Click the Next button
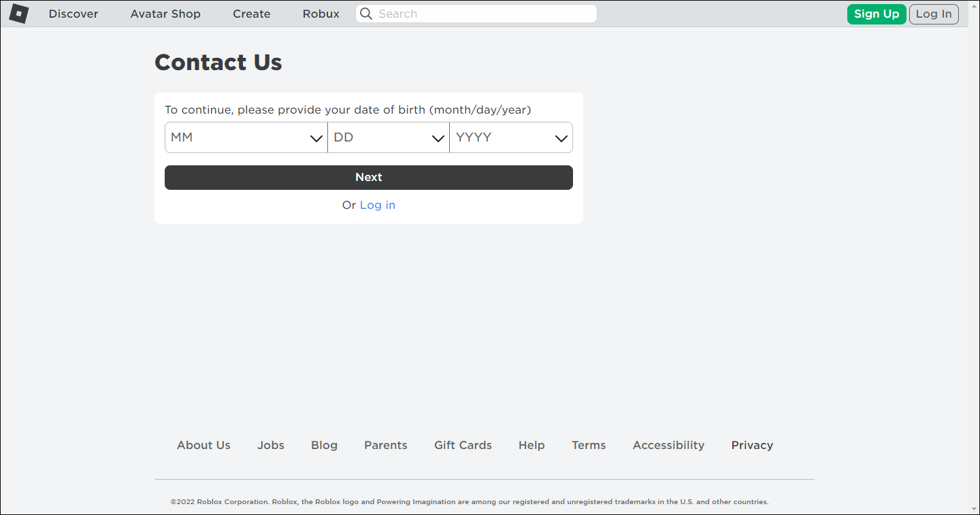Viewport: 980px width, 515px height. click(369, 178)
